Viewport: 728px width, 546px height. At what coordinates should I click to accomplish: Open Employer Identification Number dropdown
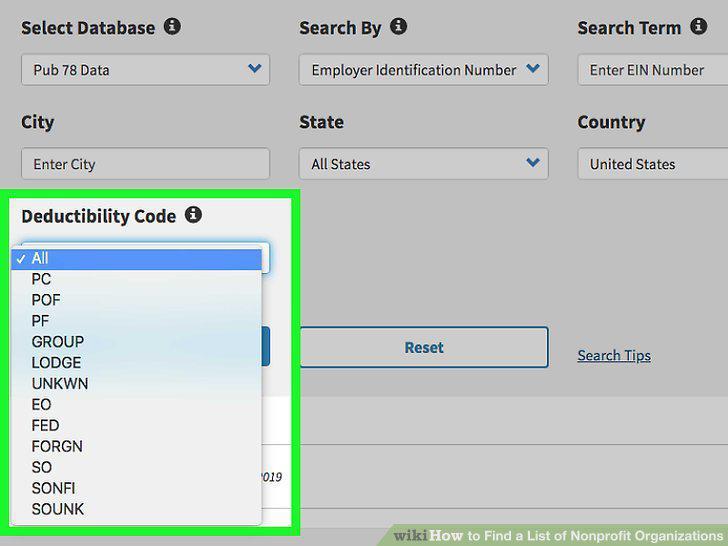coord(423,70)
